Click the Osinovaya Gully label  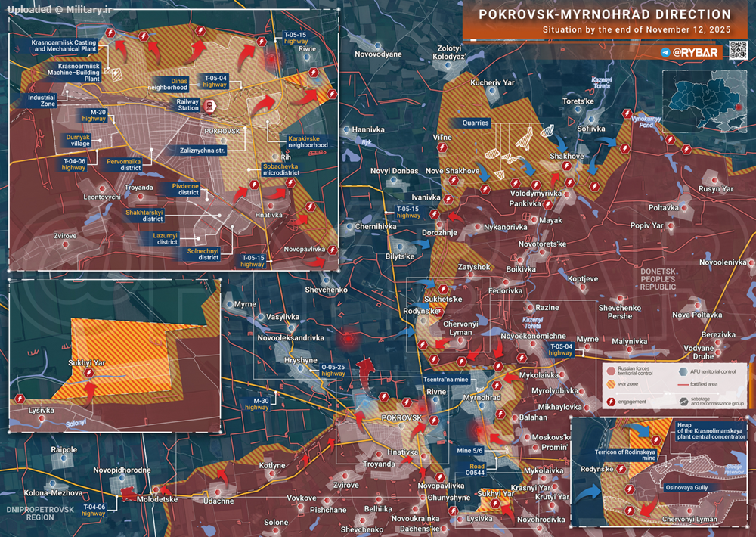pyautogui.click(x=686, y=488)
